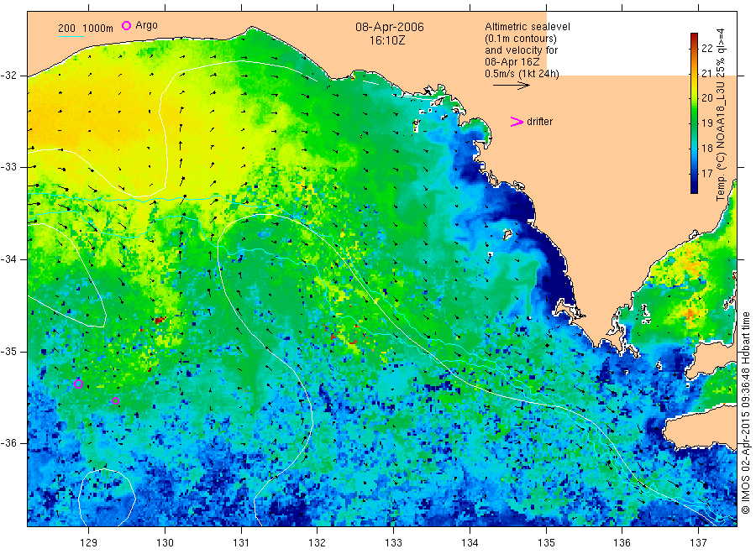
Task: Click the larger Argo float marker near 129E
Action: 79,384
